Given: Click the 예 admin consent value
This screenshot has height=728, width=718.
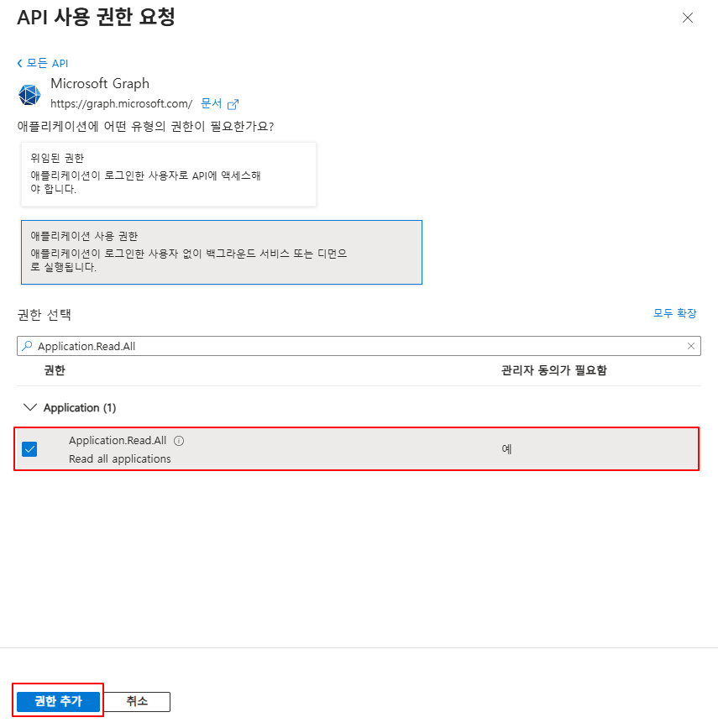Looking at the screenshot, I should 506,449.
